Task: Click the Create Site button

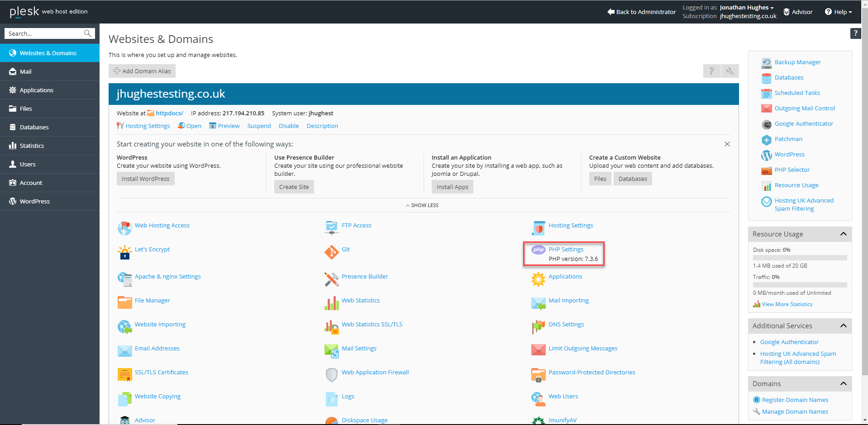Action: click(294, 187)
